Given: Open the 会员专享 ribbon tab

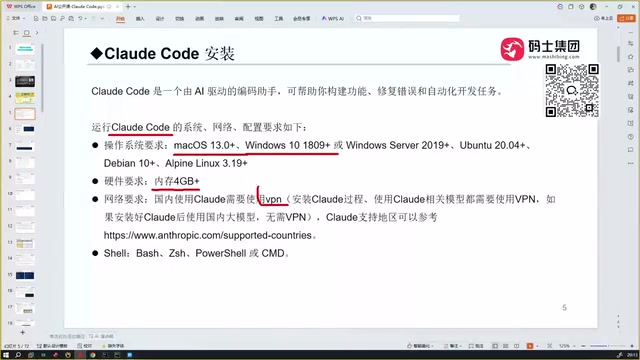Looking at the screenshot, I should point(302,19).
